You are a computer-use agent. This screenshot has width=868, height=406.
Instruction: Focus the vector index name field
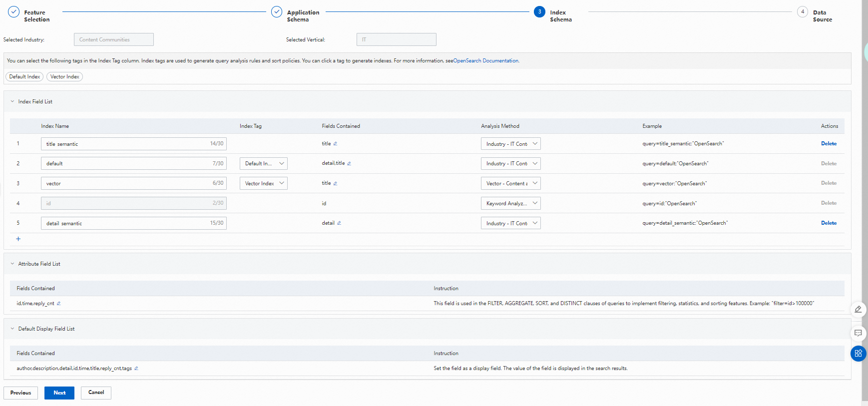pos(134,183)
